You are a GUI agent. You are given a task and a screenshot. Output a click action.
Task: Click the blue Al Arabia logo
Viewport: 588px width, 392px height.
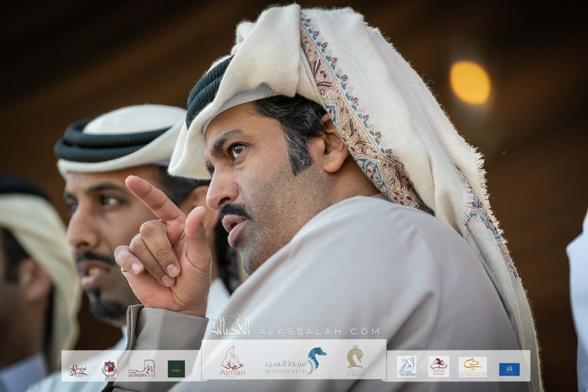tap(509, 369)
